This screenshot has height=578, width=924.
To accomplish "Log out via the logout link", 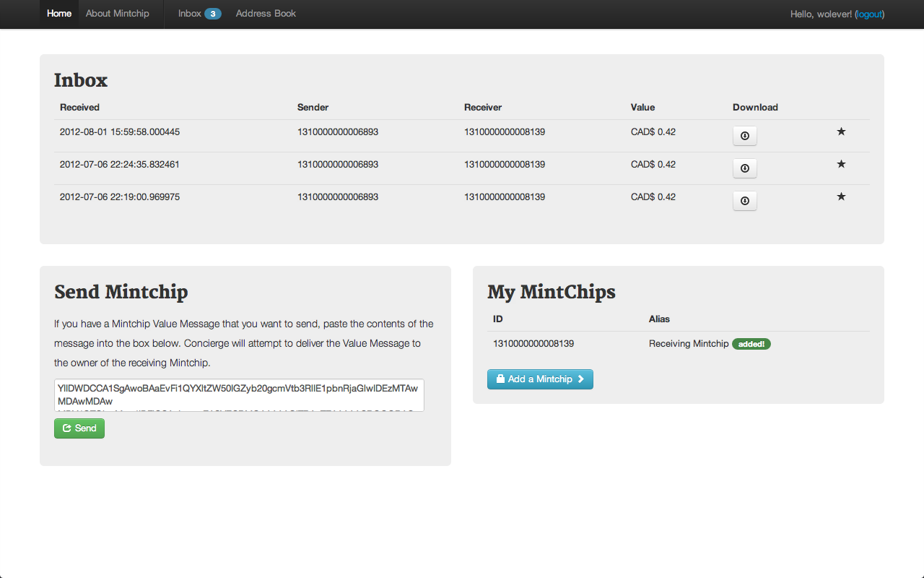I will [869, 14].
